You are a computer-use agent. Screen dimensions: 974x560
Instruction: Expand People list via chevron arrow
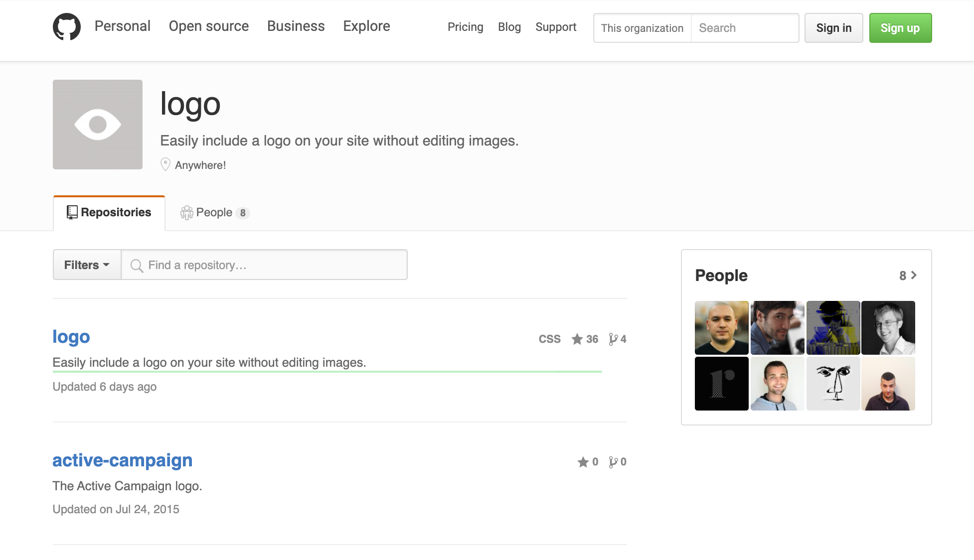pos(914,275)
